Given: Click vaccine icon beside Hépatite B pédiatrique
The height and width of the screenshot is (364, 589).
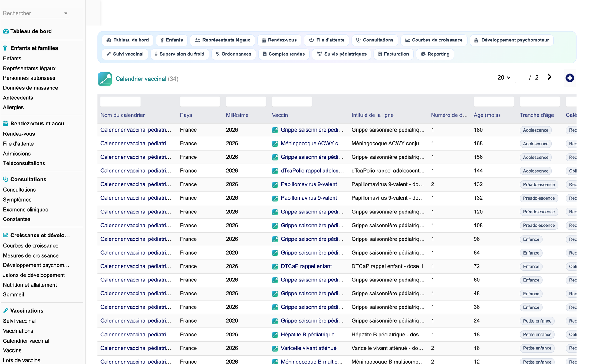Looking at the screenshot, I should (275, 335).
